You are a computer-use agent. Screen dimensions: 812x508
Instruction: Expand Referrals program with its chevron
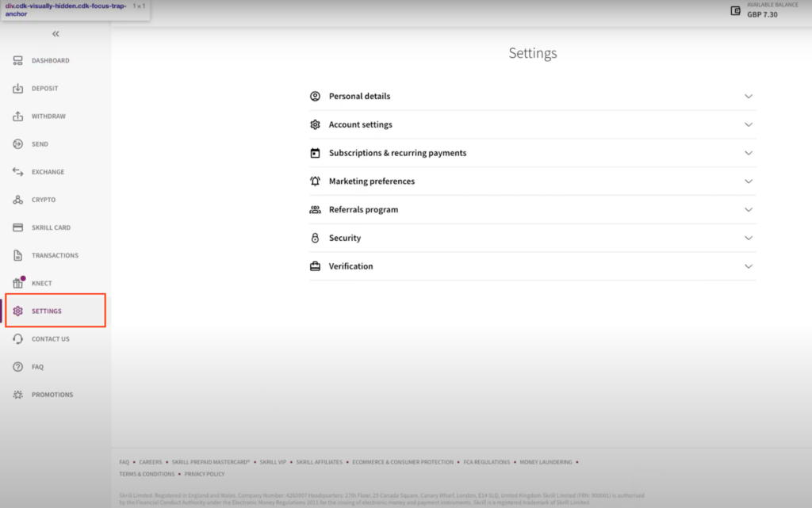click(749, 209)
